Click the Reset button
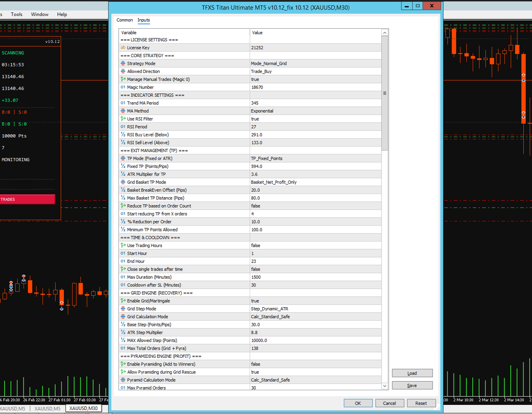 (421, 403)
